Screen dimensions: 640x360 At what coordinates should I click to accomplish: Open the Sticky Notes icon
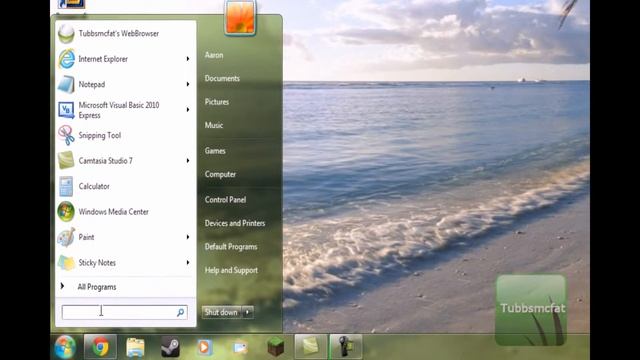pyautogui.click(x=66, y=262)
